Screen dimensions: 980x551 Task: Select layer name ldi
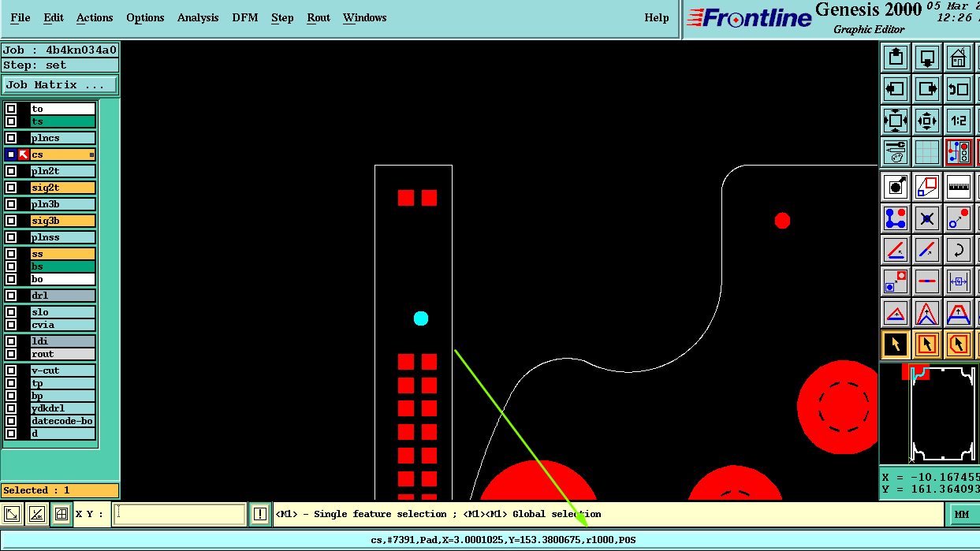(62, 341)
